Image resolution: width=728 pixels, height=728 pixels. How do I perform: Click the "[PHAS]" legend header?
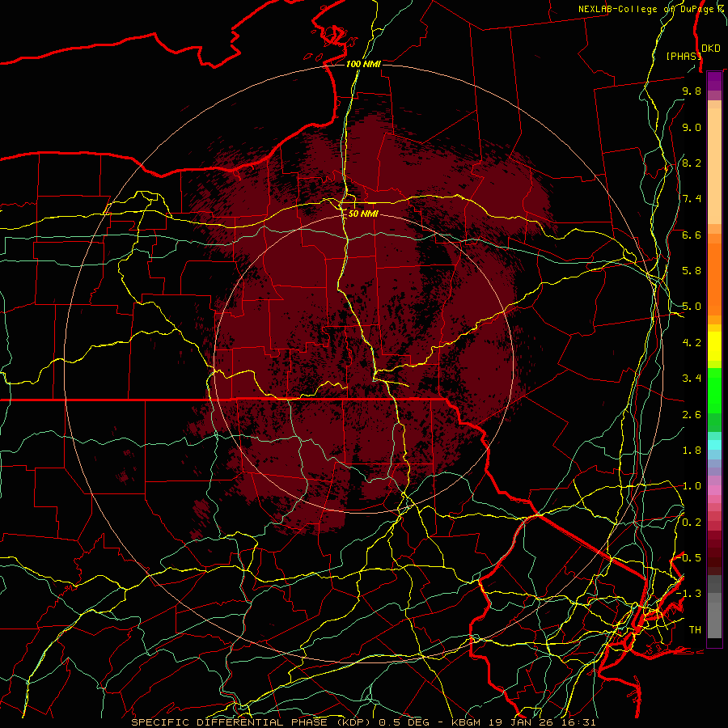[x=683, y=56]
